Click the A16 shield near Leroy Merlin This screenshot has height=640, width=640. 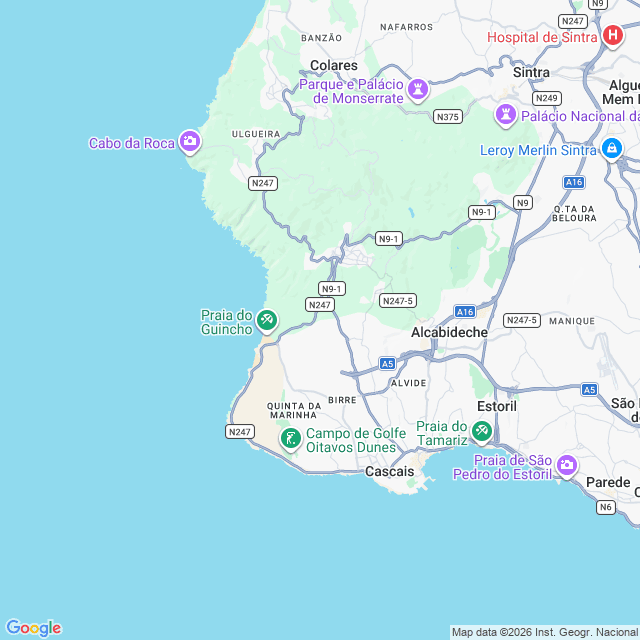pyautogui.click(x=574, y=182)
